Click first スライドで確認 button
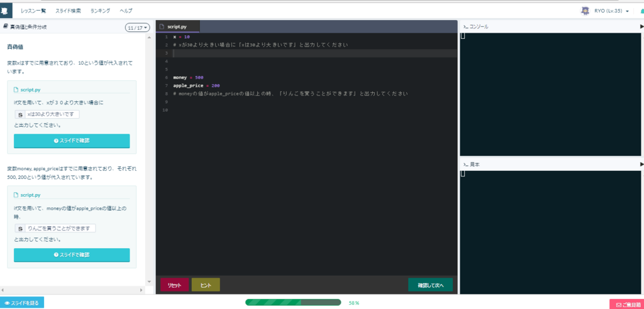This screenshot has height=309, width=644. pos(72,141)
